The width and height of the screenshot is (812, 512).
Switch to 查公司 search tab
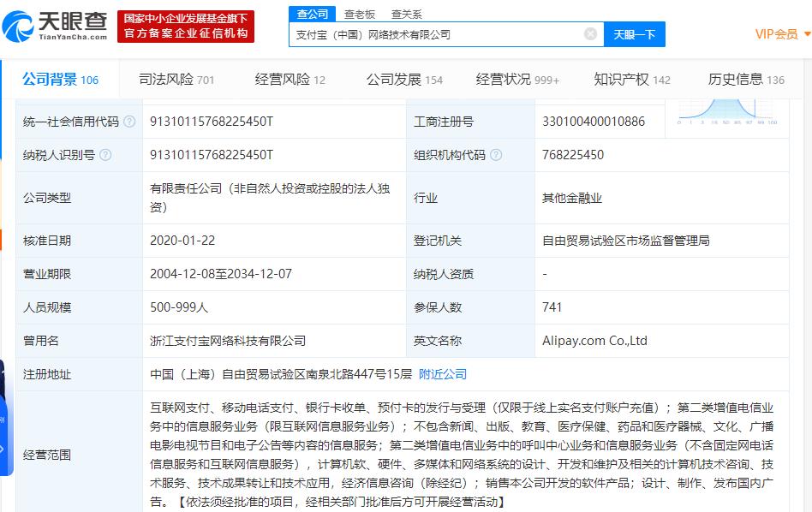click(313, 14)
